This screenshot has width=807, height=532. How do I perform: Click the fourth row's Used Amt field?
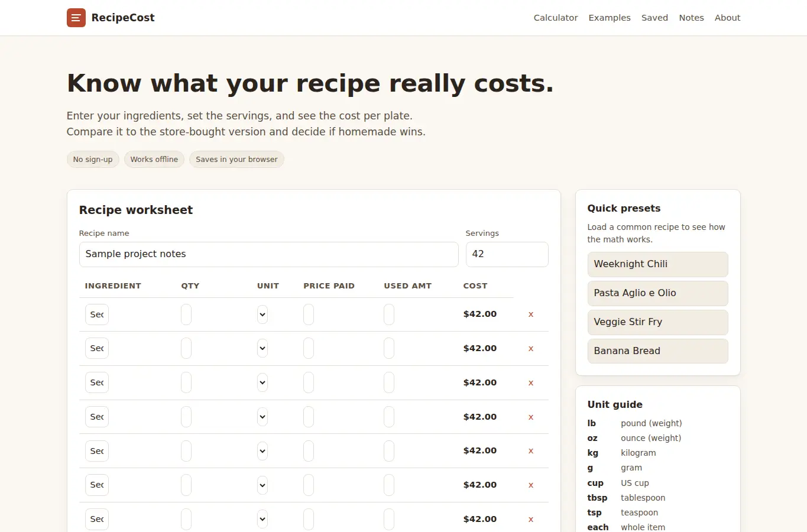[389, 417]
